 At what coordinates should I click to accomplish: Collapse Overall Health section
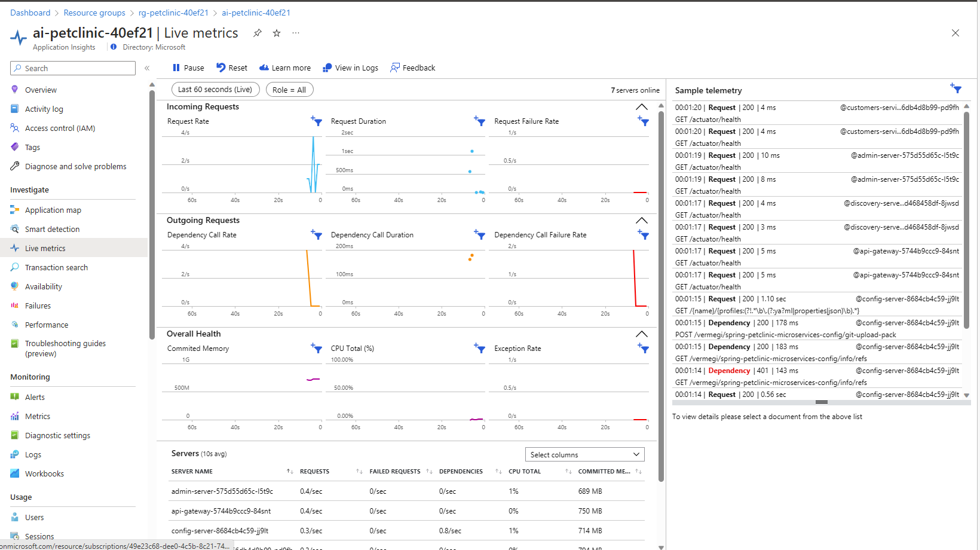click(x=641, y=334)
